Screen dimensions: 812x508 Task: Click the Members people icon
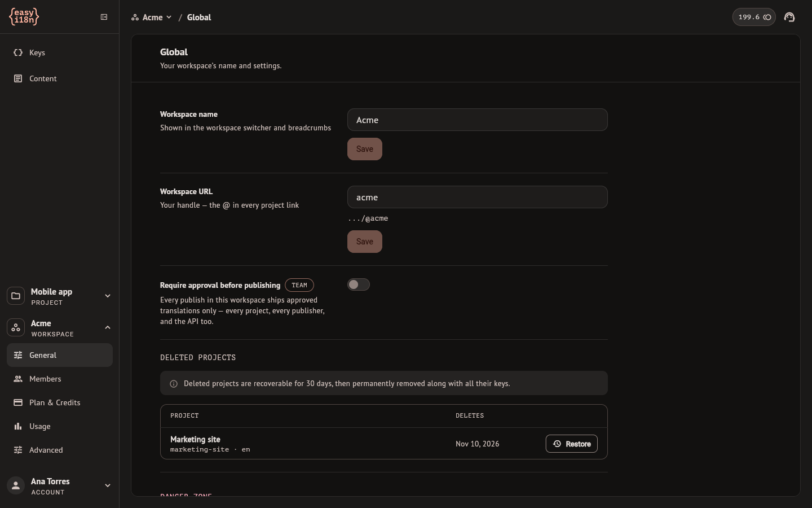click(18, 379)
